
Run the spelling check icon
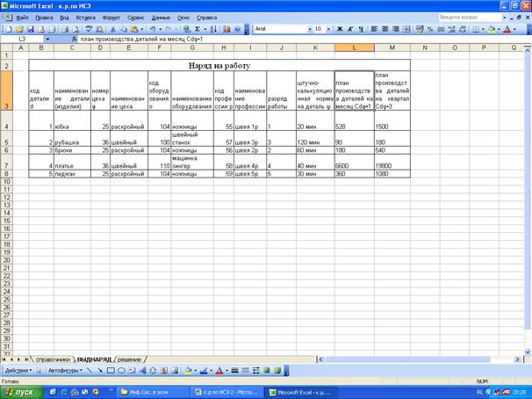89,30
